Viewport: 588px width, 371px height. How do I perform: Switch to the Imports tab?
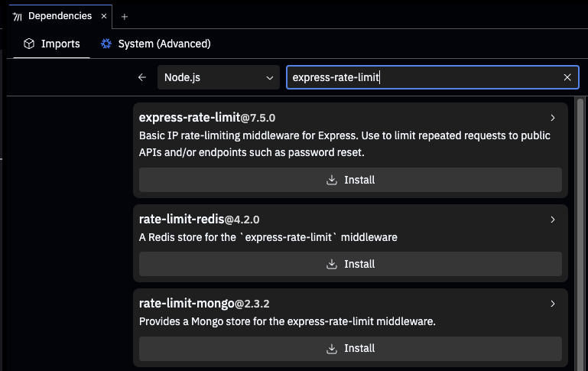point(52,44)
